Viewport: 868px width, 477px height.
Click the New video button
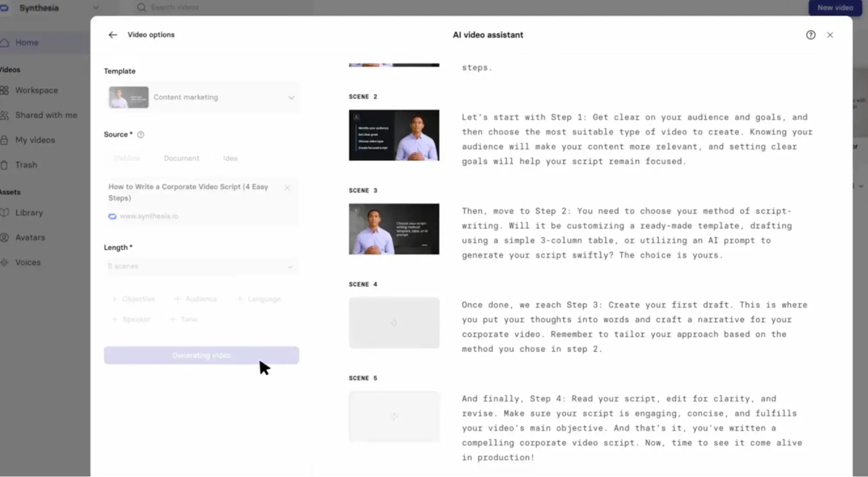pyautogui.click(x=835, y=8)
